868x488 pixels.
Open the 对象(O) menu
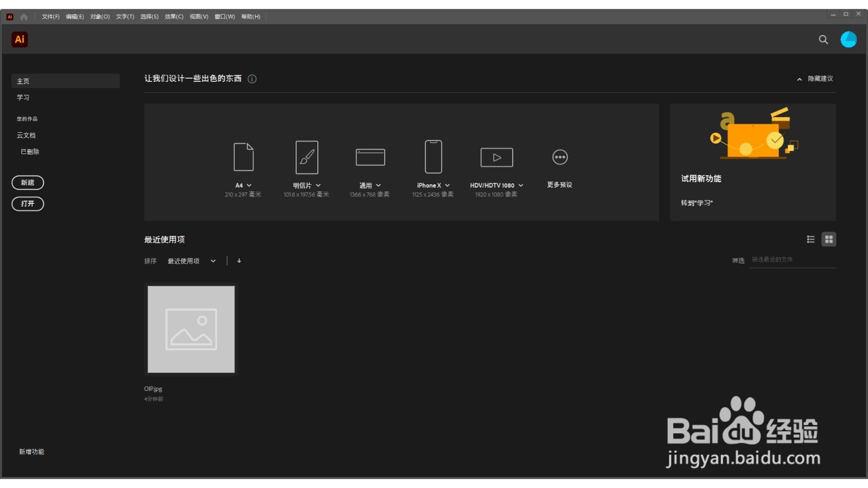click(x=100, y=17)
